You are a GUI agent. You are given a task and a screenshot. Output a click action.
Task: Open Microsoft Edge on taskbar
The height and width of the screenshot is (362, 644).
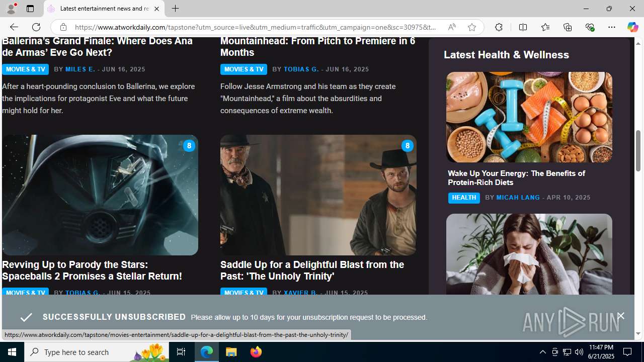point(207,352)
